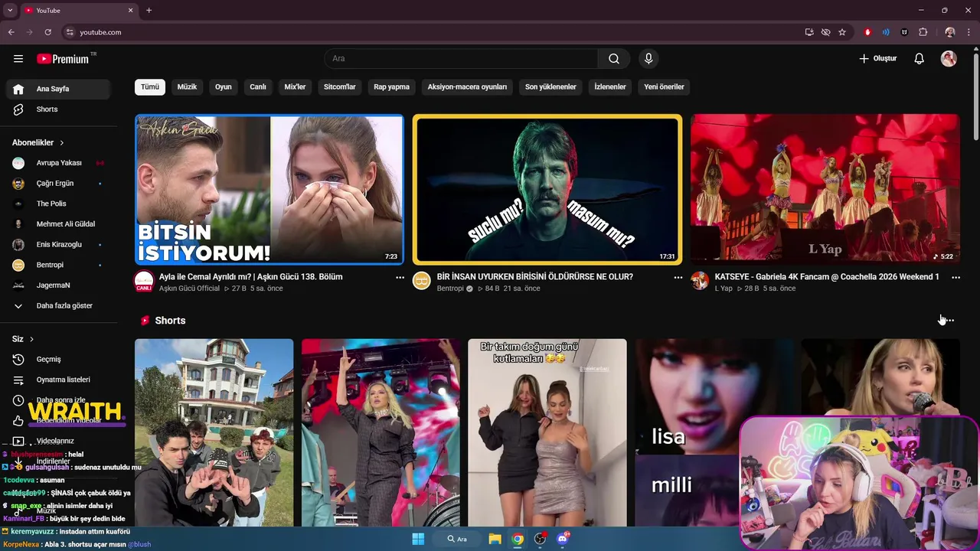Open the Çağrı Ergün subscription
Image resolution: width=980 pixels, height=551 pixels.
click(57, 184)
